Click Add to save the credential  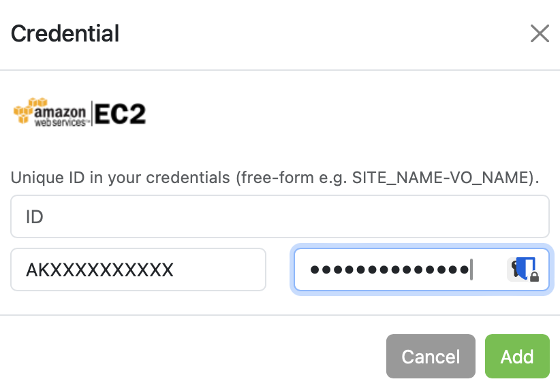pos(517,356)
